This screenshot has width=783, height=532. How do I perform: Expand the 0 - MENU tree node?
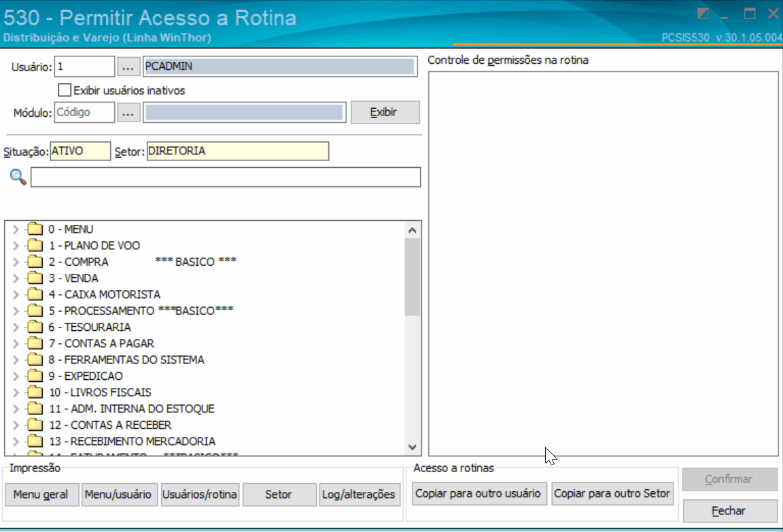pos(16,229)
